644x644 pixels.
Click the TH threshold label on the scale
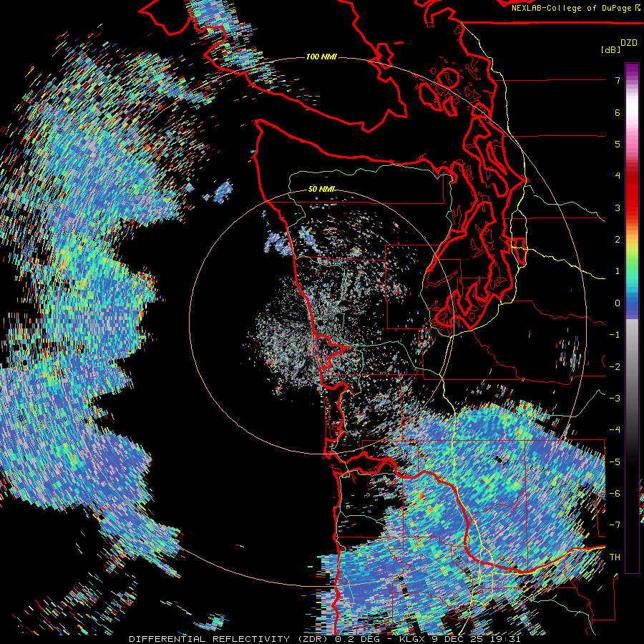pos(615,557)
